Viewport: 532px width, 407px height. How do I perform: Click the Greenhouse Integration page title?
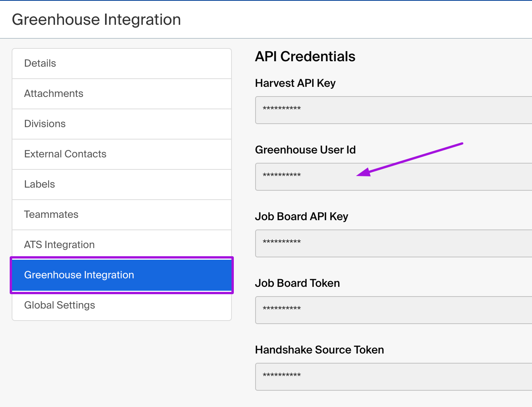[97, 20]
